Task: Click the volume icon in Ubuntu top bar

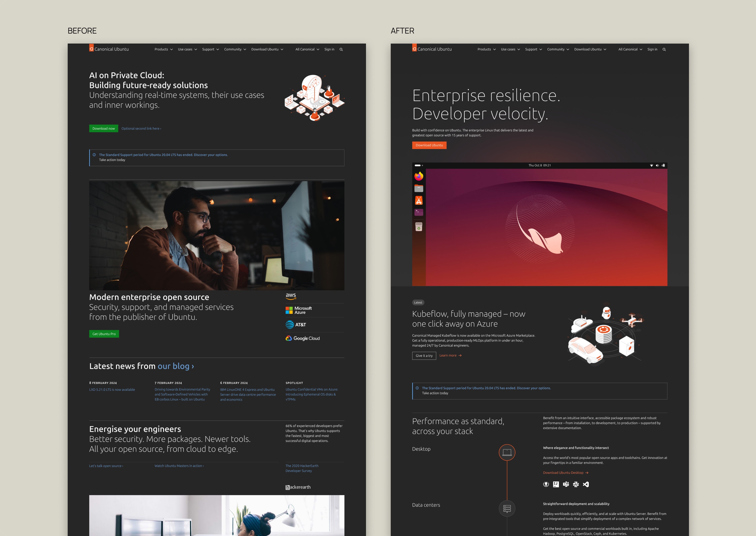Action: [657, 165]
